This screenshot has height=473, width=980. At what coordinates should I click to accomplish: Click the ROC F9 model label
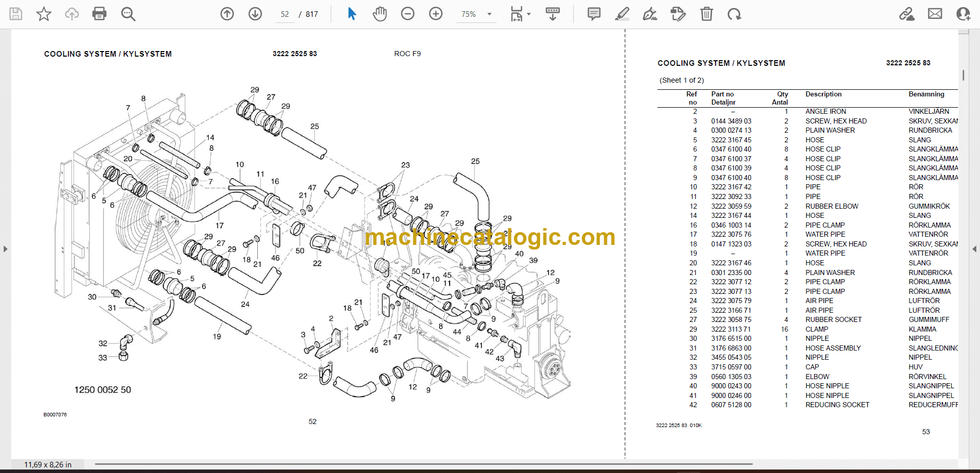coord(407,54)
